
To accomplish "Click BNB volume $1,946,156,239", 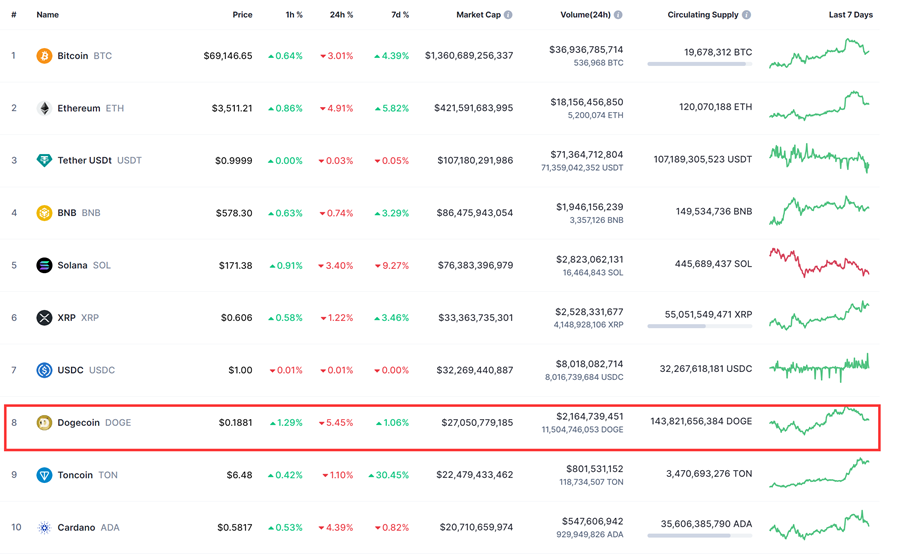I will (589, 207).
